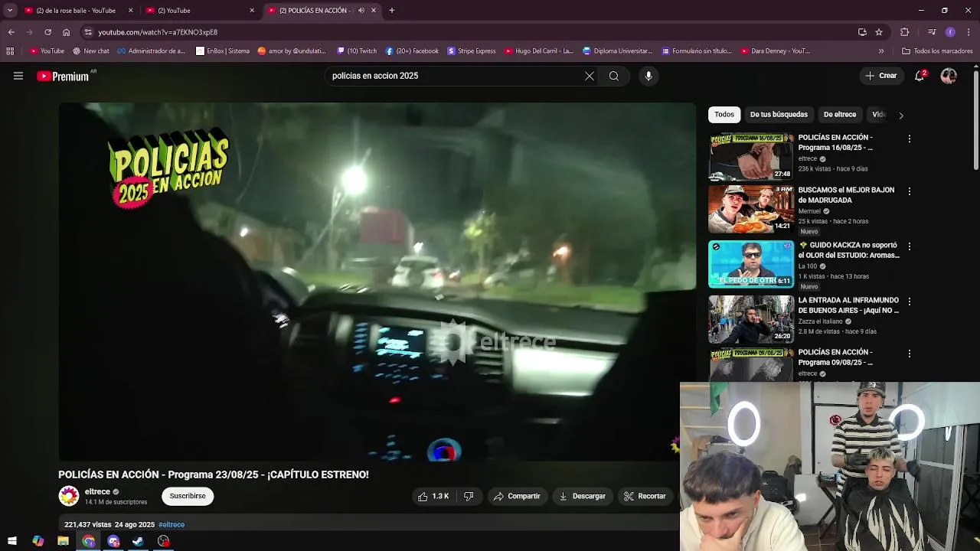980x551 pixels.
Task: Select the 'Todos' filter chip
Action: pyautogui.click(x=724, y=115)
